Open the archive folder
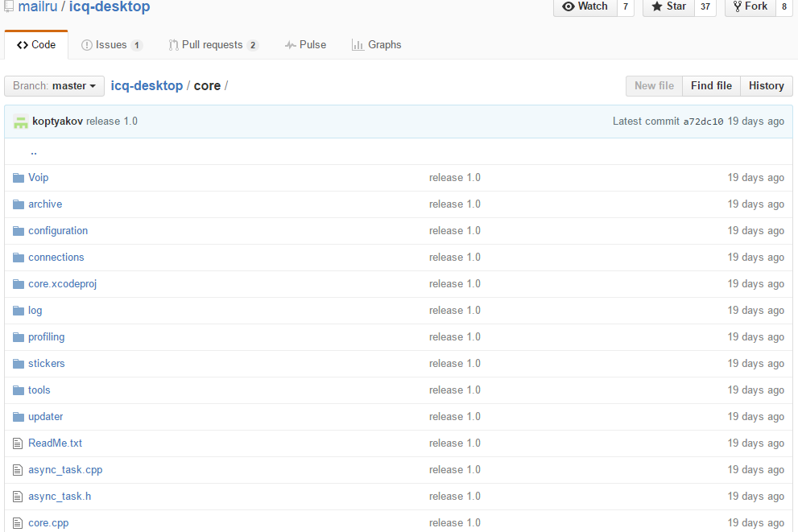 [45, 204]
